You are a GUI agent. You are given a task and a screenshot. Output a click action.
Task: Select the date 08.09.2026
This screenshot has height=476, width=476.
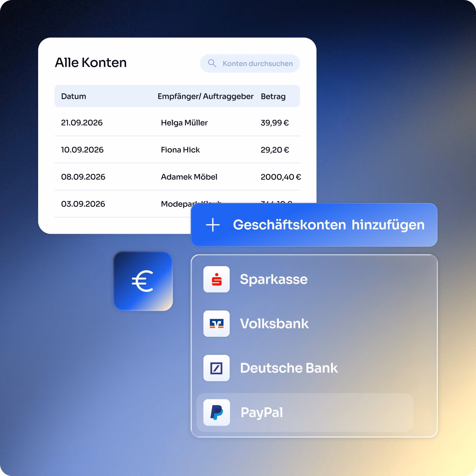[x=83, y=177]
